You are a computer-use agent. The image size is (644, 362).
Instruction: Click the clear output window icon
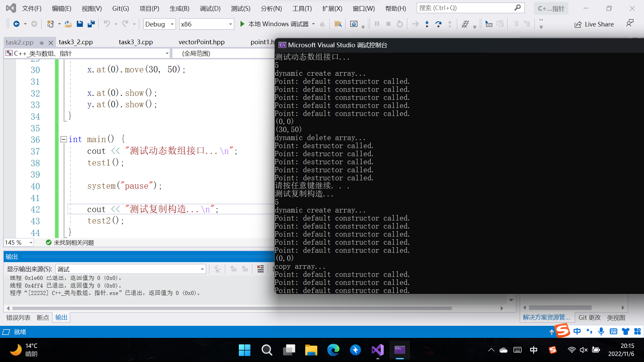(260, 269)
